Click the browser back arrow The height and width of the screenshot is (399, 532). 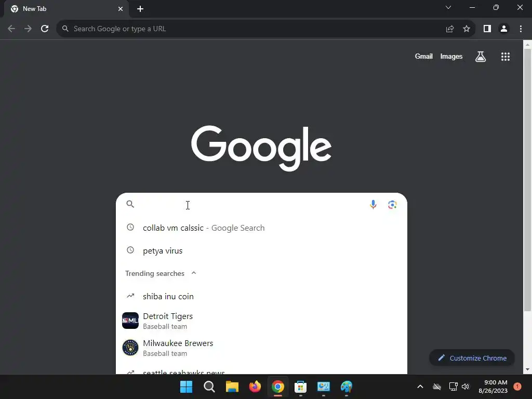(x=11, y=29)
